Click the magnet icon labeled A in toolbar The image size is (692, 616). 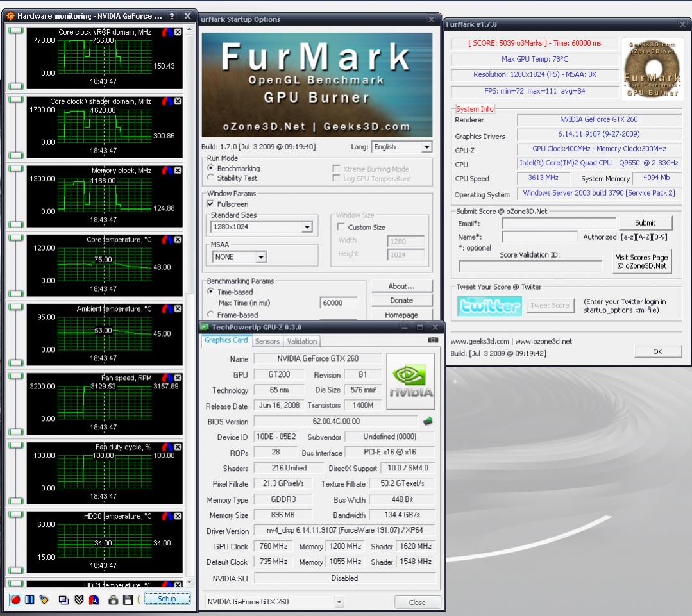point(94,600)
